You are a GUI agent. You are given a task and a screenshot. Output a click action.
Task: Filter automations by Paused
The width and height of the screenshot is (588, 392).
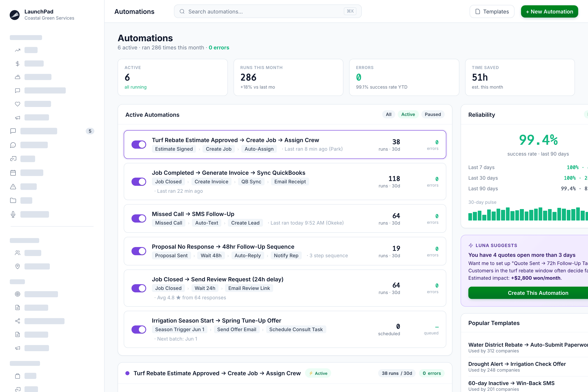tap(433, 115)
